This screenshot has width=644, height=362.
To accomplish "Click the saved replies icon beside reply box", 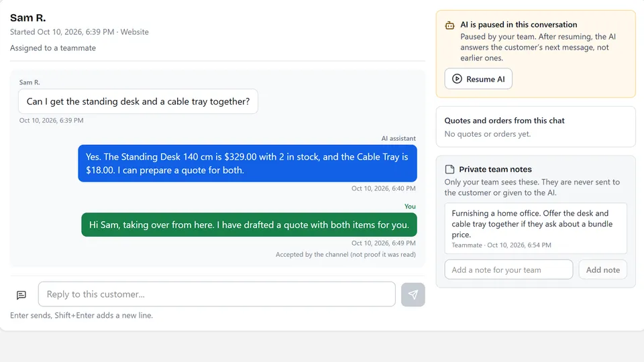I will pos(21,295).
